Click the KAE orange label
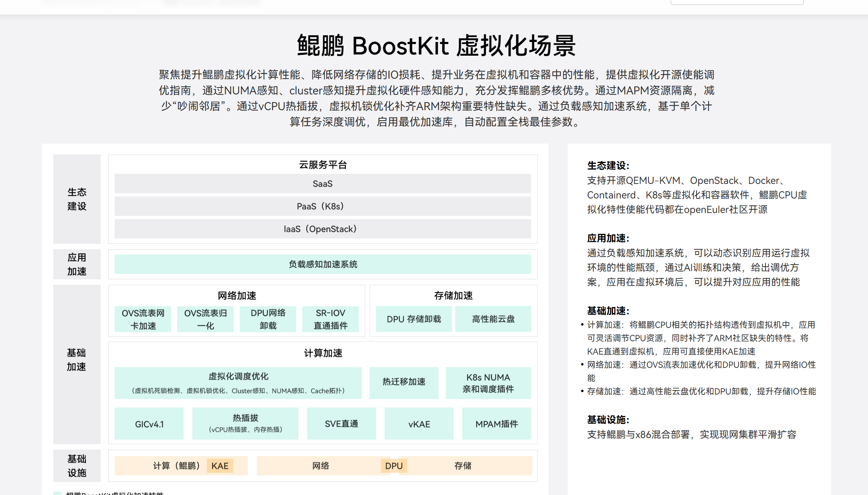 click(220, 466)
